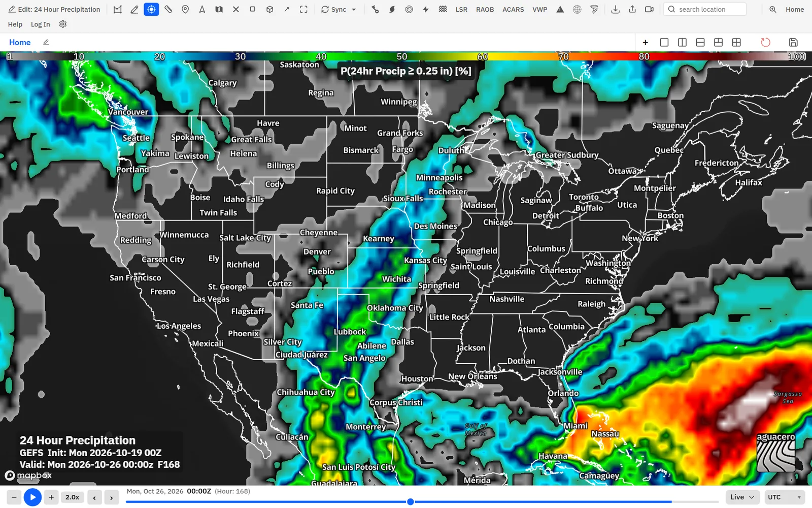Click the Home button at top right
The height and width of the screenshot is (508, 812).
point(795,9)
